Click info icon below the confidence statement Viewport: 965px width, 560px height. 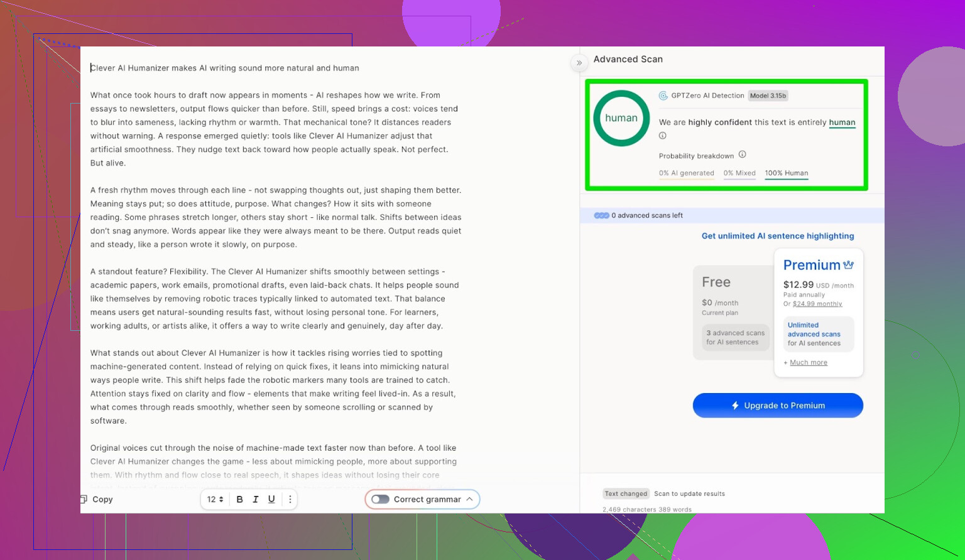point(662,136)
